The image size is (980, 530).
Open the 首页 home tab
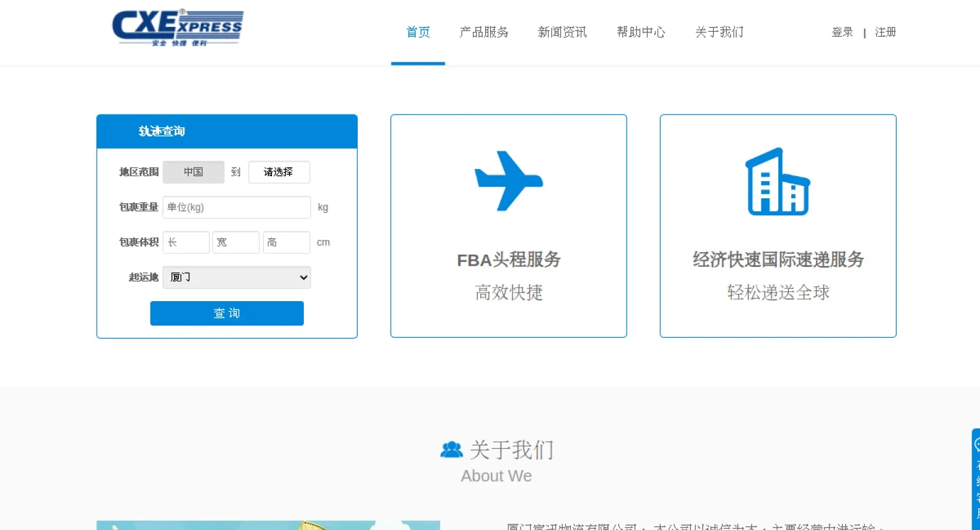coord(418,32)
